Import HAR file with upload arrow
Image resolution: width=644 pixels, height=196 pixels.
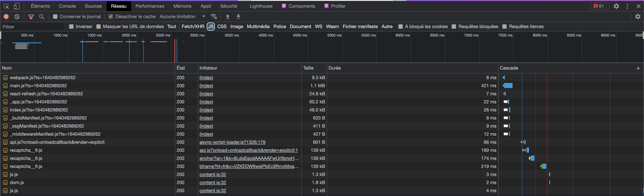tap(228, 17)
